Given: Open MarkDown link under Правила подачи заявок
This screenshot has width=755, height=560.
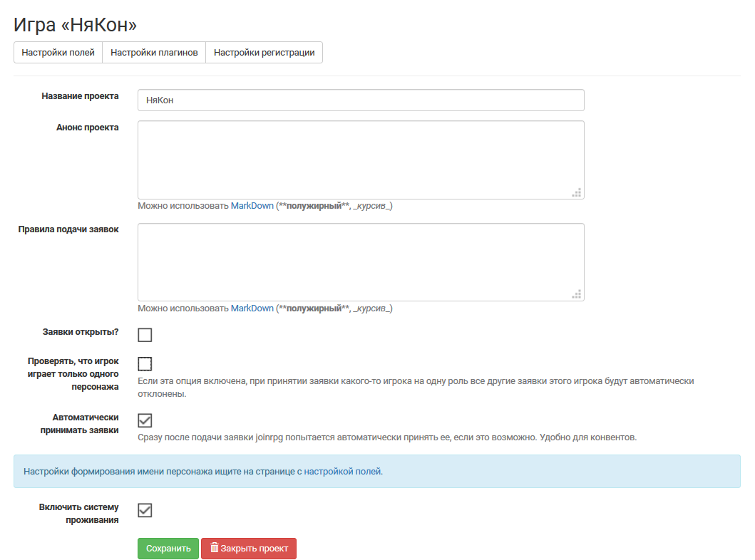Looking at the screenshot, I should click(252, 308).
